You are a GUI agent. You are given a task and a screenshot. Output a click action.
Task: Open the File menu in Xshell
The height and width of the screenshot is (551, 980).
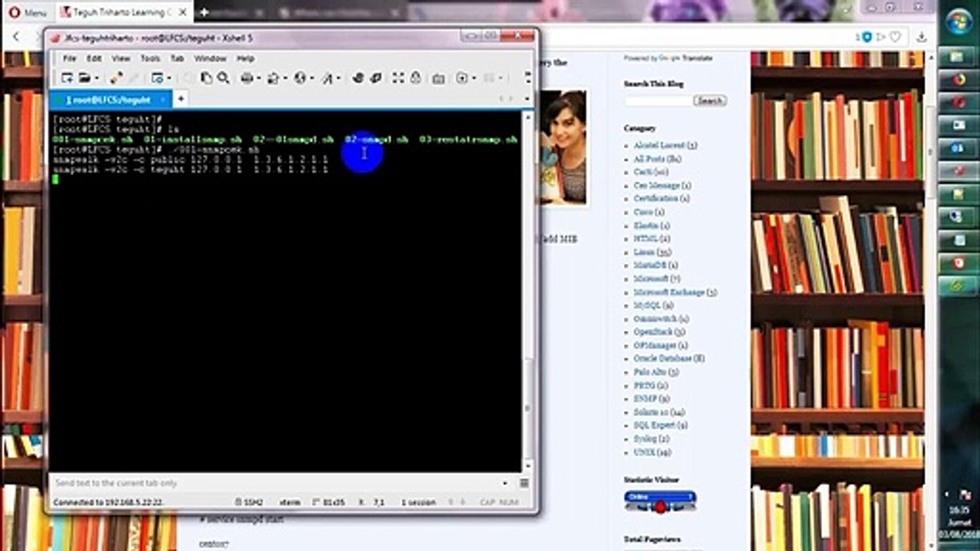point(70,58)
